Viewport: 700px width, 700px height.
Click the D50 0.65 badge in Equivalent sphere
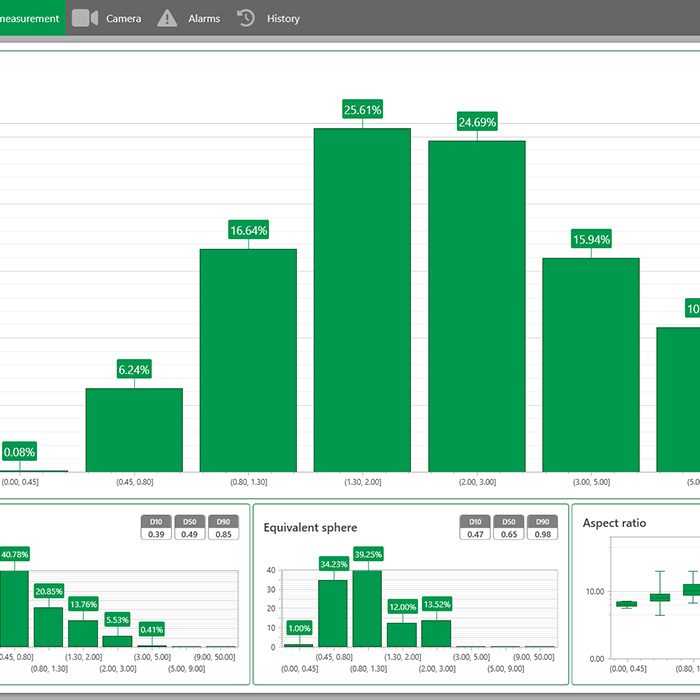(x=509, y=528)
